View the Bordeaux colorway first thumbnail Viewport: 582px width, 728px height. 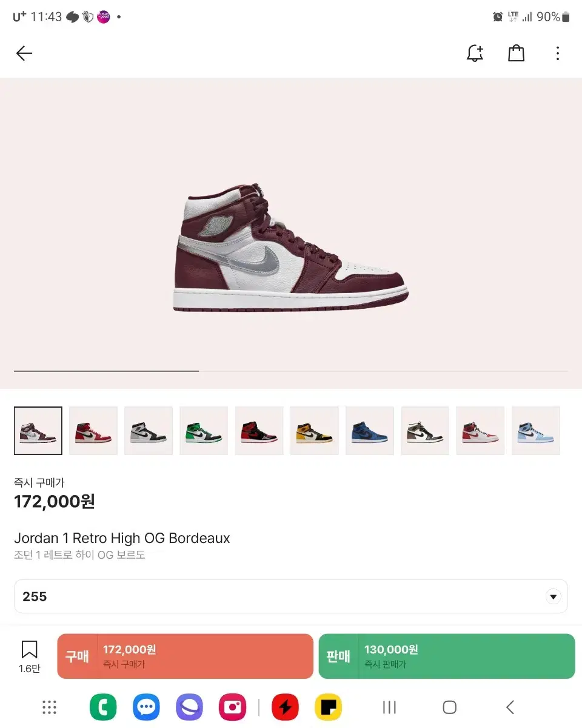pyautogui.click(x=38, y=431)
